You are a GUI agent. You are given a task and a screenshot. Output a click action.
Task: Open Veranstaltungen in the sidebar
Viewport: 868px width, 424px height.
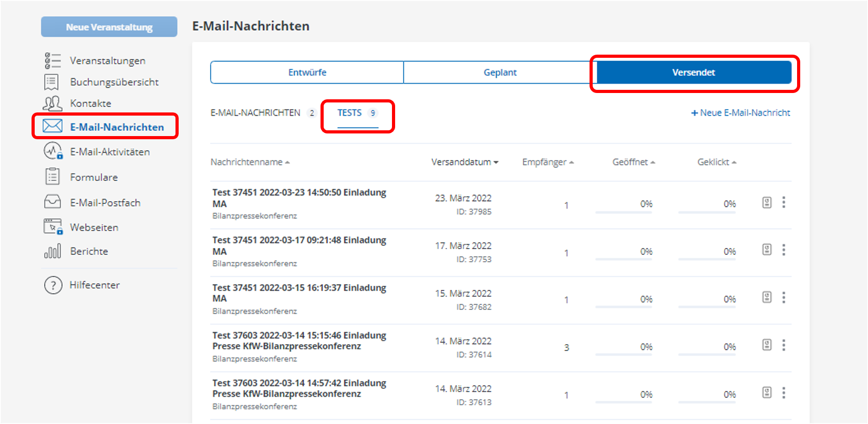pos(108,60)
